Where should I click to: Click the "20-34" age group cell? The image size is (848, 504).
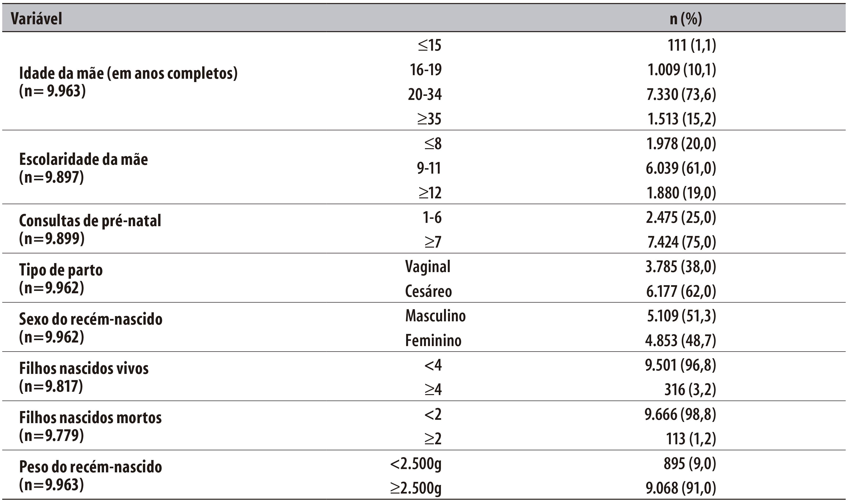425,94
